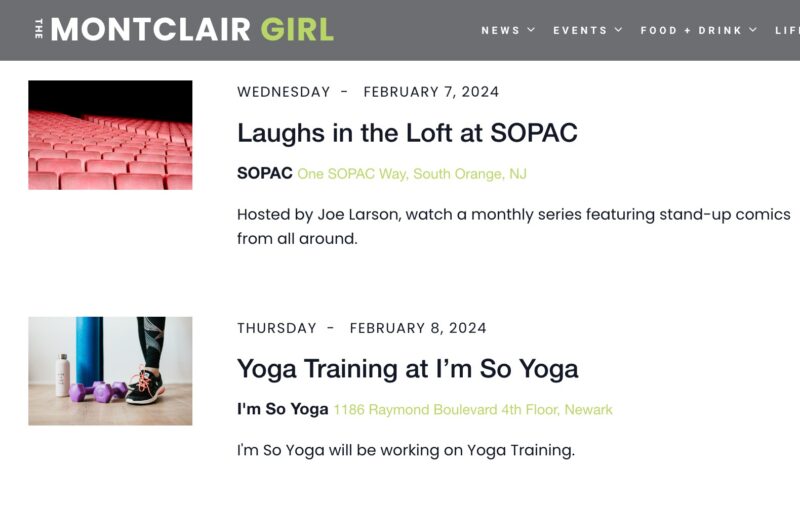
Task: Open the yoga dumbbells thumbnail image
Action: click(110, 371)
